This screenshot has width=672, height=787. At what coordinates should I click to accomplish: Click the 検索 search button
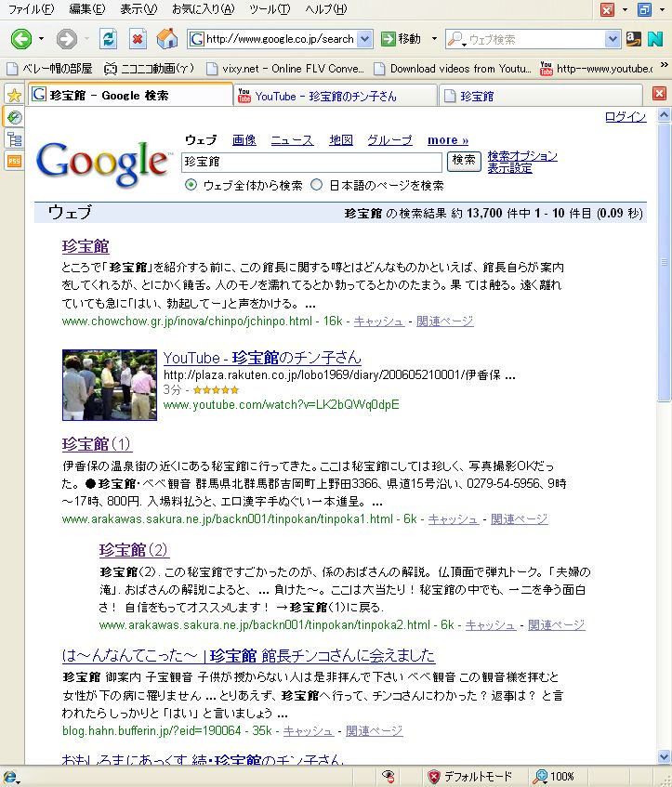pos(464,161)
